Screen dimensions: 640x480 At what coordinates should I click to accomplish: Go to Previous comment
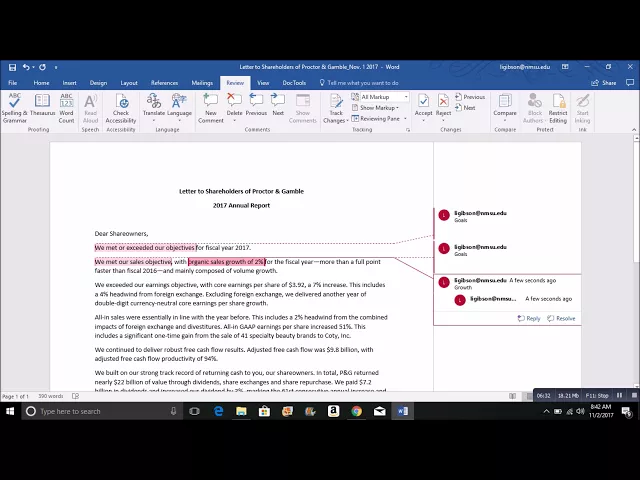tap(256, 105)
